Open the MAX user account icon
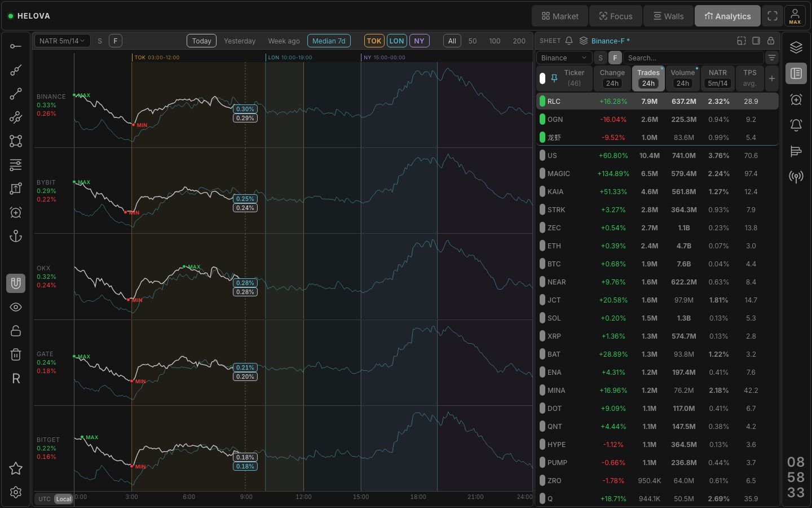The height and width of the screenshot is (508, 812). point(795,16)
